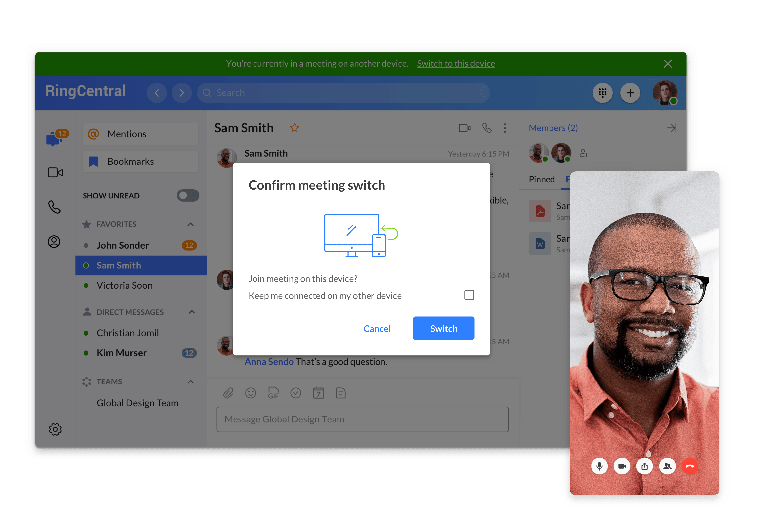This screenshot has height=532, width=761.
Task: Collapse the Direct Messages section
Action: point(192,312)
